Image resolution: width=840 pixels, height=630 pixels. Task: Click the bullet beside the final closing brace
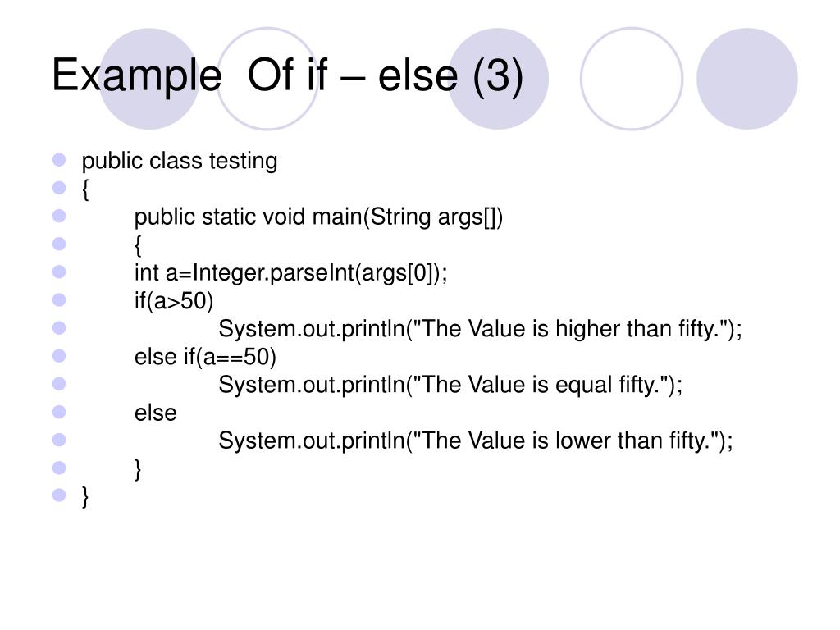59,495
